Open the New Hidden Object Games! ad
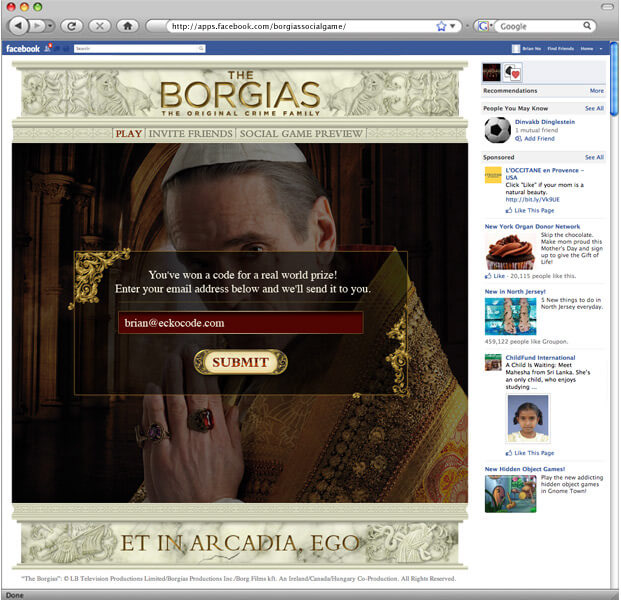This screenshot has width=621, height=600. (525, 469)
